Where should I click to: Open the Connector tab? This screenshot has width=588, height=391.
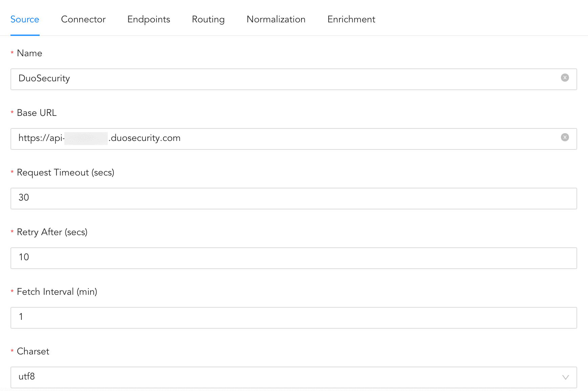[x=83, y=19]
